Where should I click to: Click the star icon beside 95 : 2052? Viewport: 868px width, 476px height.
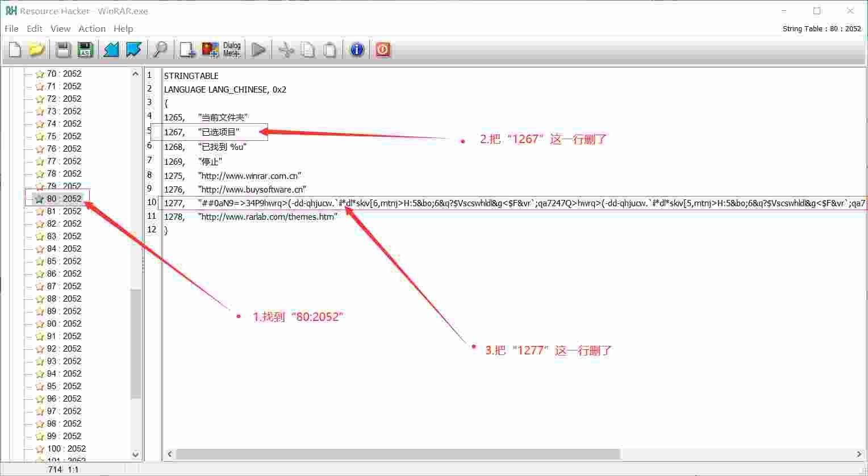tap(40, 386)
